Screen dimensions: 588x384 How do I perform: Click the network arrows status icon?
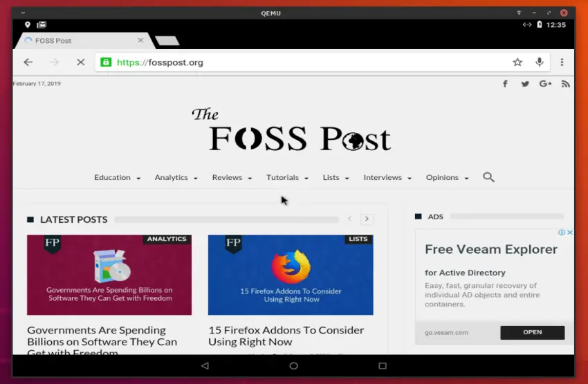click(x=527, y=25)
